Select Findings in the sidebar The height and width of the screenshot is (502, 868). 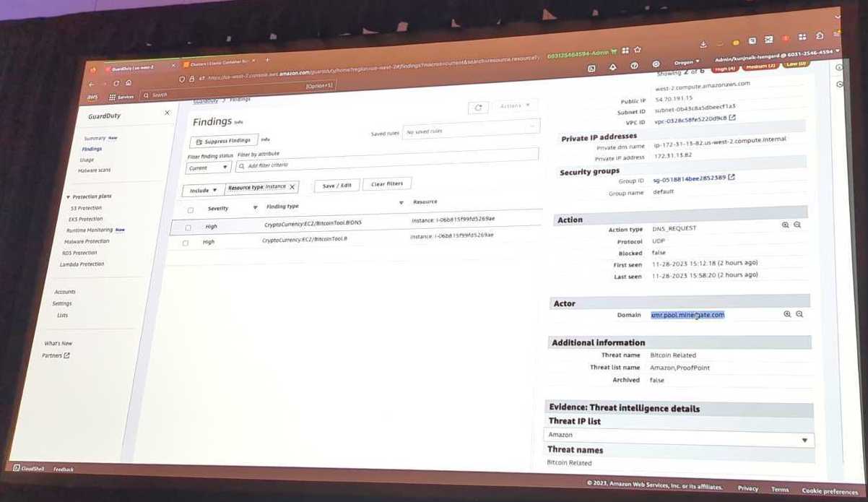tap(92, 149)
